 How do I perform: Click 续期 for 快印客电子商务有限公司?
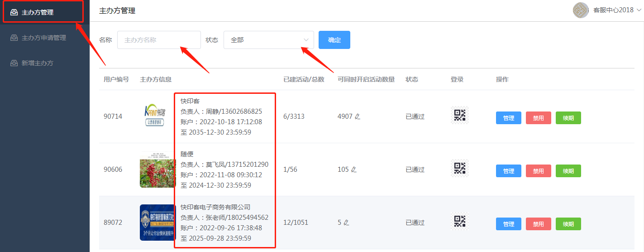coord(568,224)
